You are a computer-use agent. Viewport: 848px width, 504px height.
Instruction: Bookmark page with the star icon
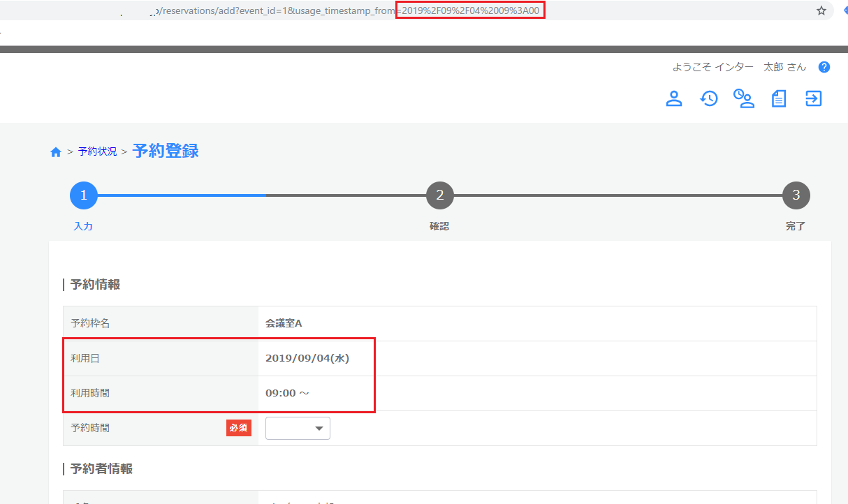pyautogui.click(x=821, y=10)
